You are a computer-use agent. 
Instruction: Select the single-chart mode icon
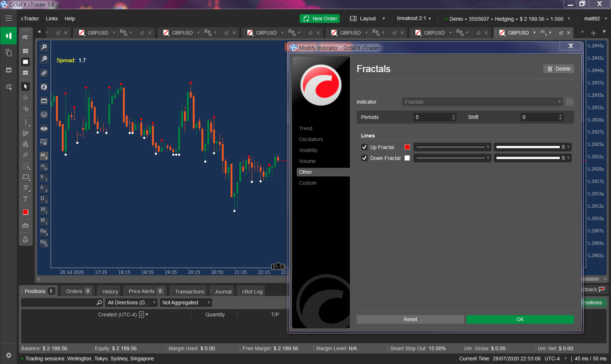[x=25, y=62]
